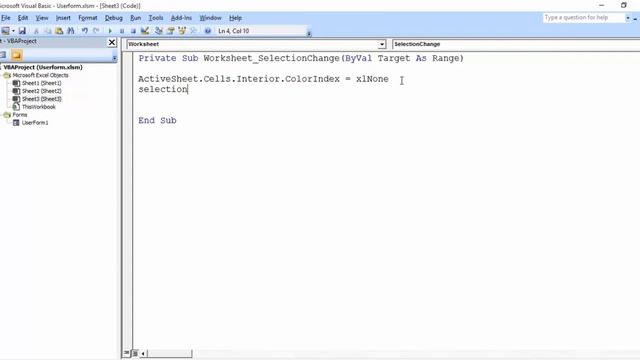Open the Object Browser icon

182,31
